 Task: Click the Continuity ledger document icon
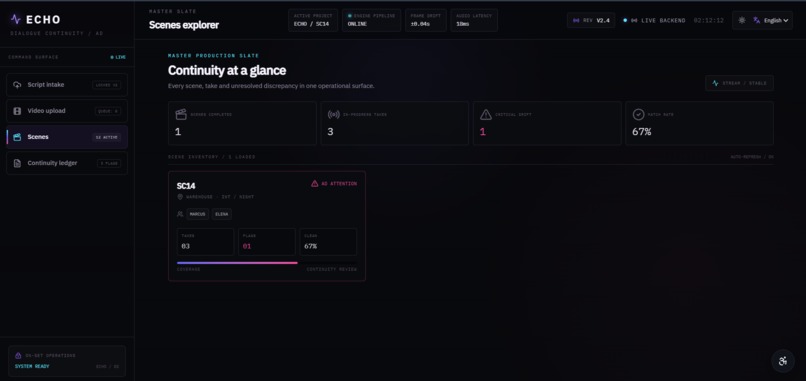(17, 163)
